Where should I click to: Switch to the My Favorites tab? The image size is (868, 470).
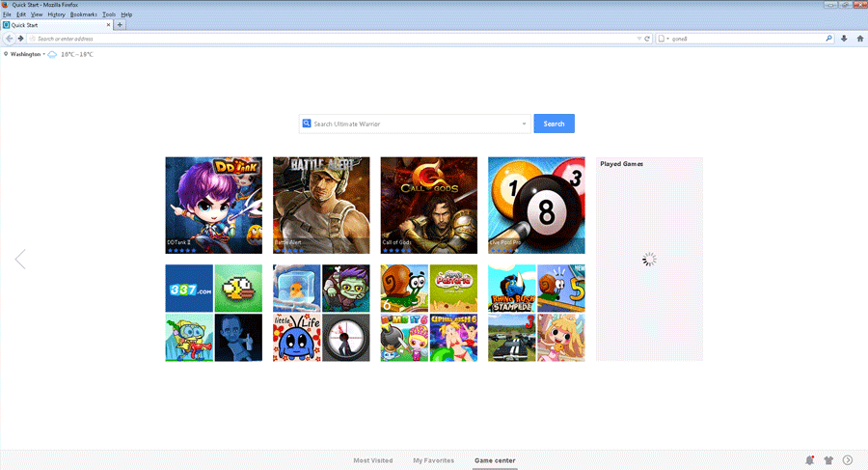point(433,460)
